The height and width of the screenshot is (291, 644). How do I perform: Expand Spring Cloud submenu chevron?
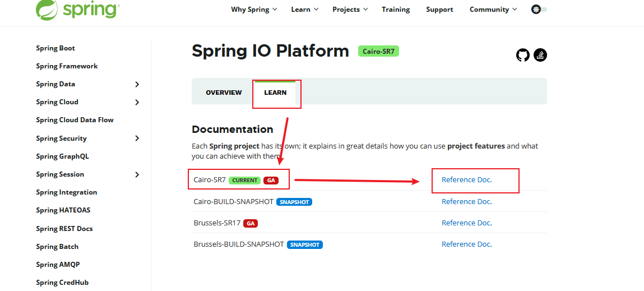click(x=137, y=103)
